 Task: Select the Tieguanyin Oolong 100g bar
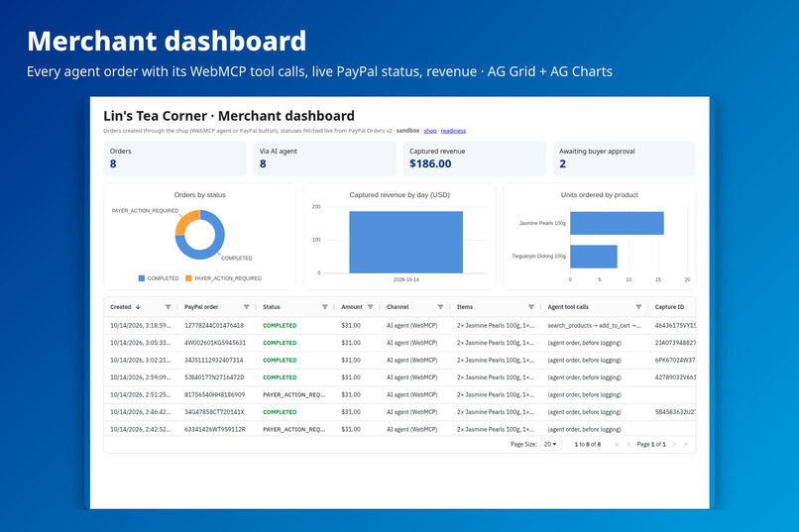[x=594, y=257]
